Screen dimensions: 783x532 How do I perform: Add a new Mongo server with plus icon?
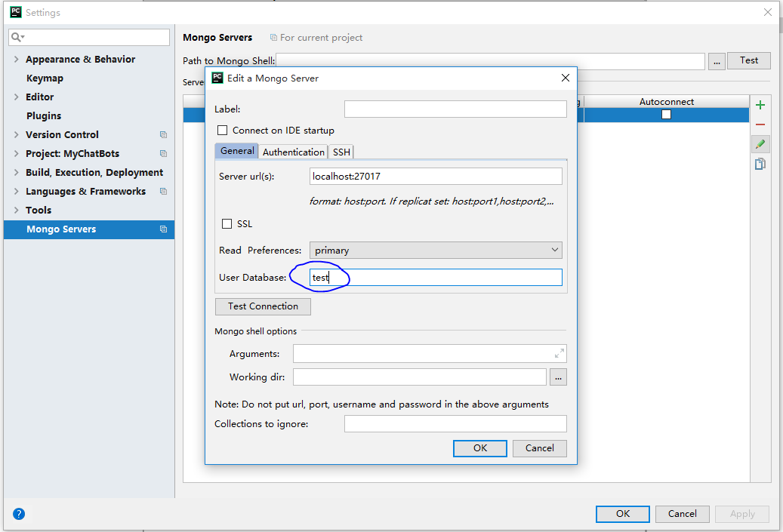760,105
